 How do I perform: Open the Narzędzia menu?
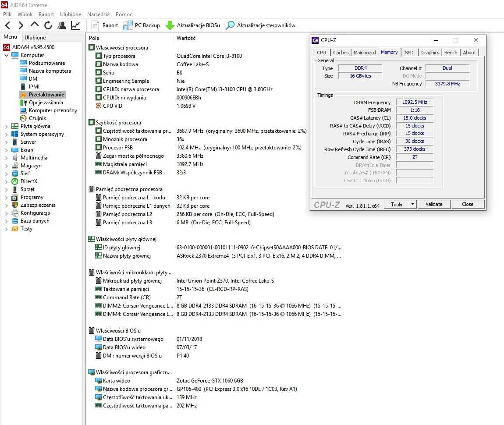(x=98, y=14)
